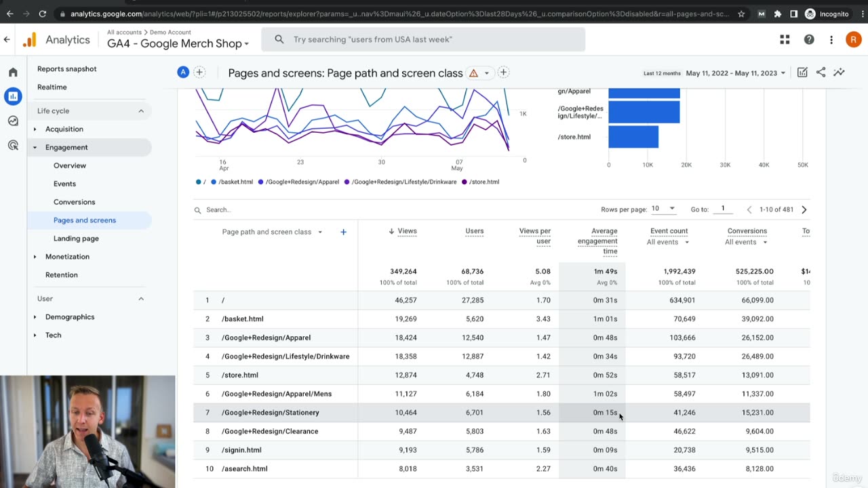
Task: Click the orange R account avatar
Action: (x=854, y=40)
